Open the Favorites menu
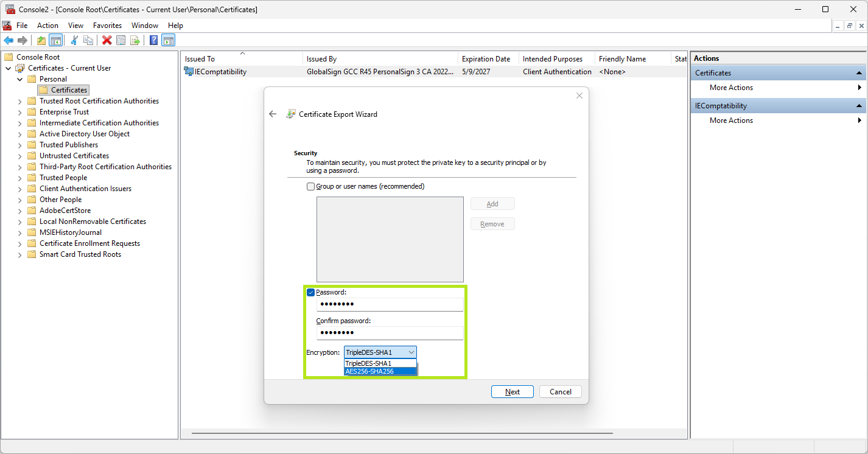This screenshot has width=868, height=454. click(107, 26)
